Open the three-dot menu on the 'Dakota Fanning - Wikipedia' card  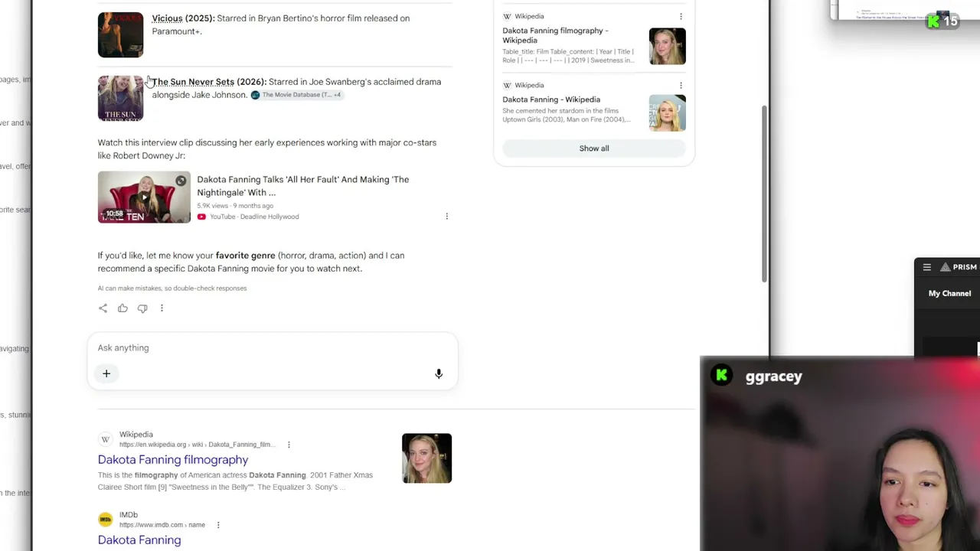point(681,85)
